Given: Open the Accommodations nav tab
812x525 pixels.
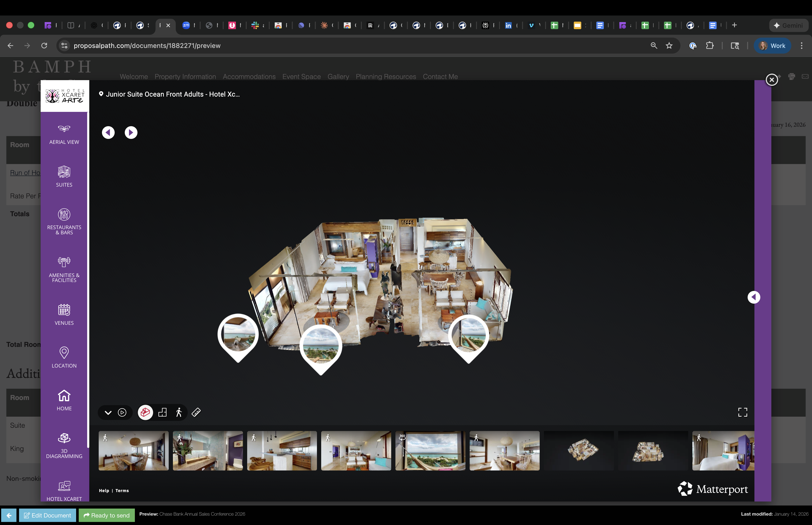Looking at the screenshot, I should tap(249, 77).
